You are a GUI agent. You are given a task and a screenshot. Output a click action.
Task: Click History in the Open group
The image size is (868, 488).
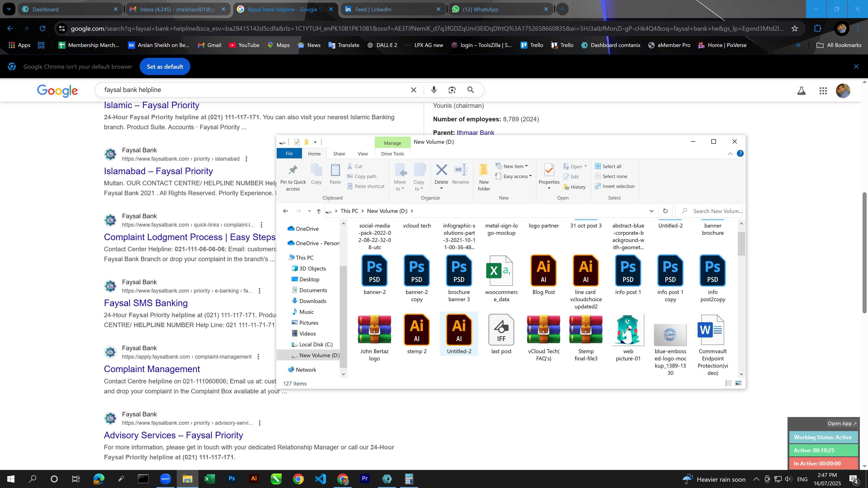click(x=574, y=187)
